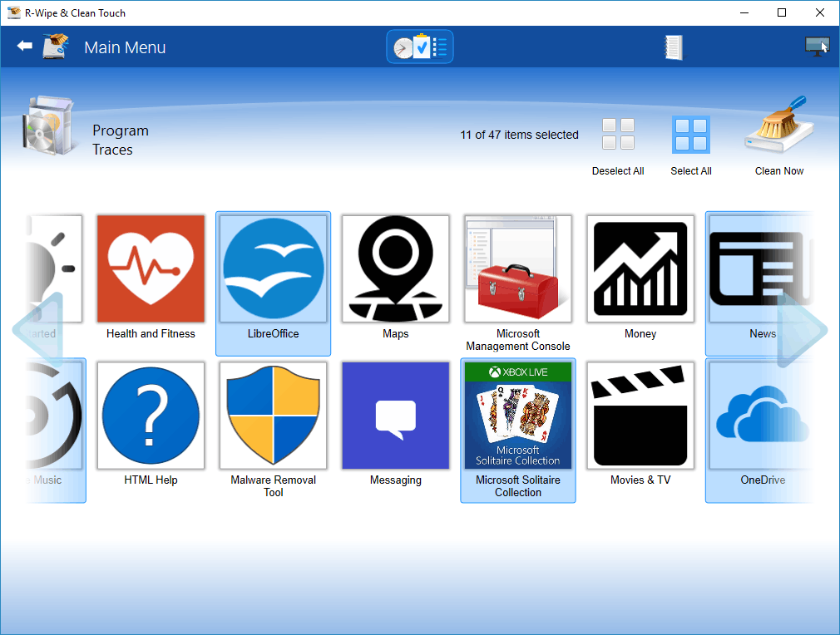Click '11 of 47 items selected' status text
This screenshot has height=635, width=840.
[x=519, y=135]
